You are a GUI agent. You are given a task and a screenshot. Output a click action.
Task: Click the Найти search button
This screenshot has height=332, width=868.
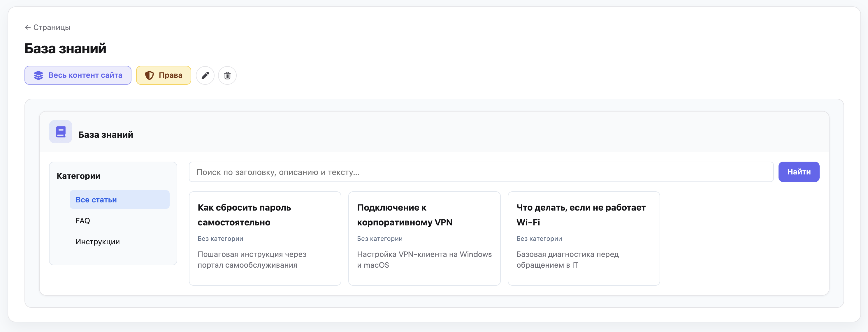pos(799,172)
